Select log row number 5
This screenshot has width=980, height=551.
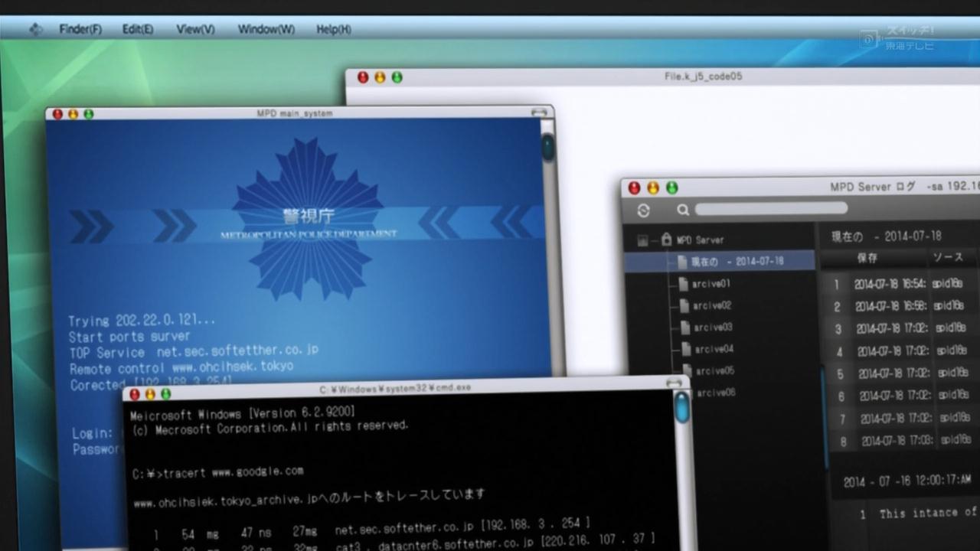coord(904,373)
